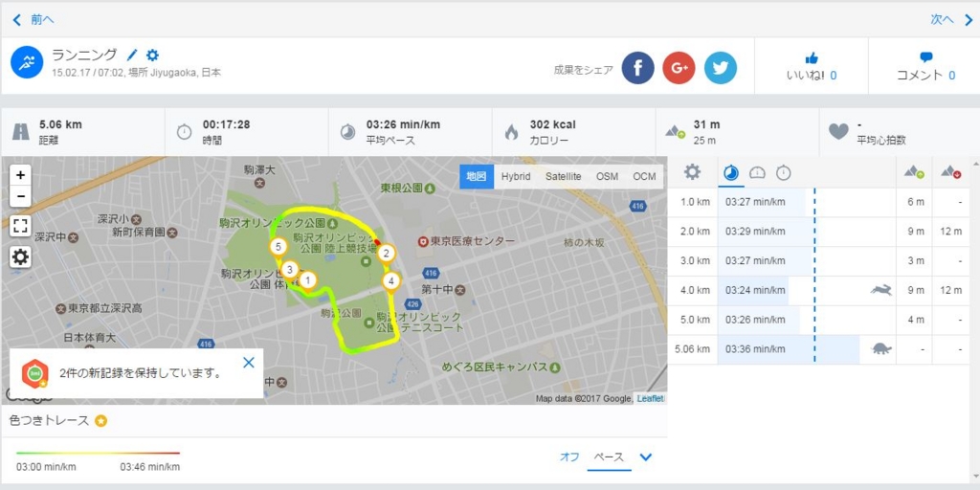Show speed column in lap table
Viewport: 980px width, 490px height.
757,172
